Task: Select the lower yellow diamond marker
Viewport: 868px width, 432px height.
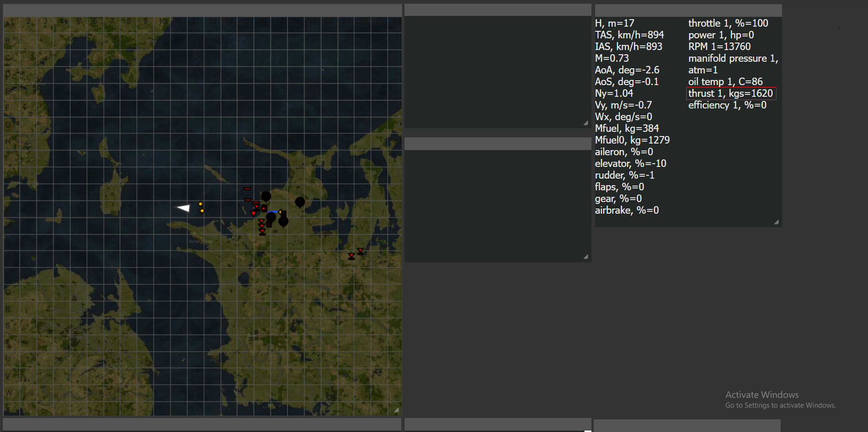Action: click(x=202, y=211)
